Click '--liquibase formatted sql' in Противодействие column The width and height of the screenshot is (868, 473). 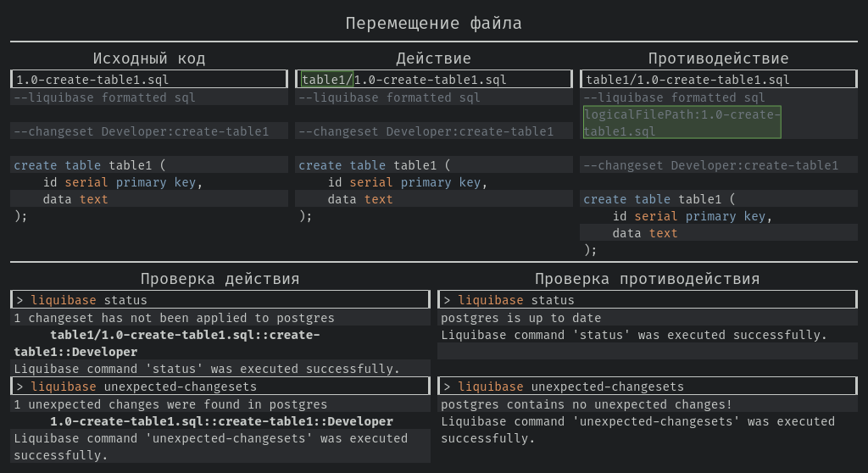click(x=674, y=97)
